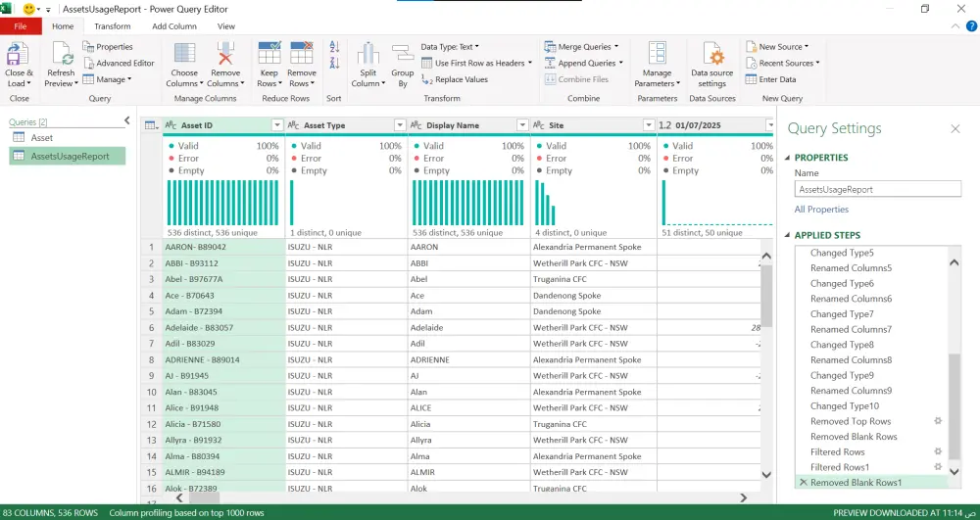Open the Asset ID column filter dropdown
This screenshot has width=980, height=520.
coord(277,125)
